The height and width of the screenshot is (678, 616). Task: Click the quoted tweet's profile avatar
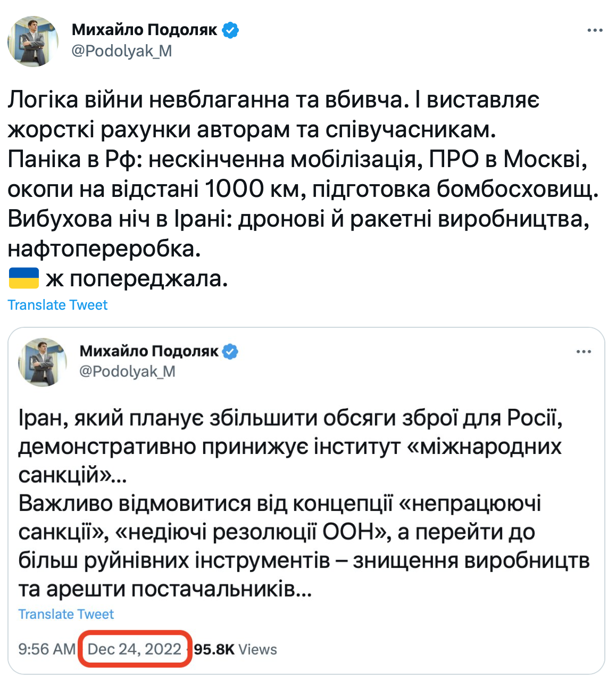click(43, 362)
